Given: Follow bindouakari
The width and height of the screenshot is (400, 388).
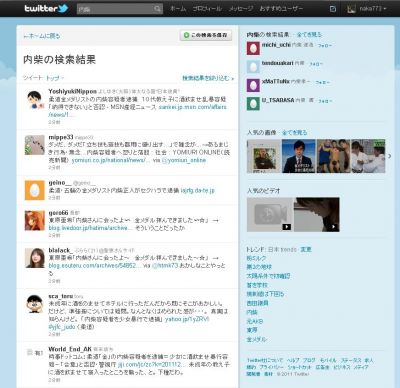Looking at the screenshot, I should point(316,64).
